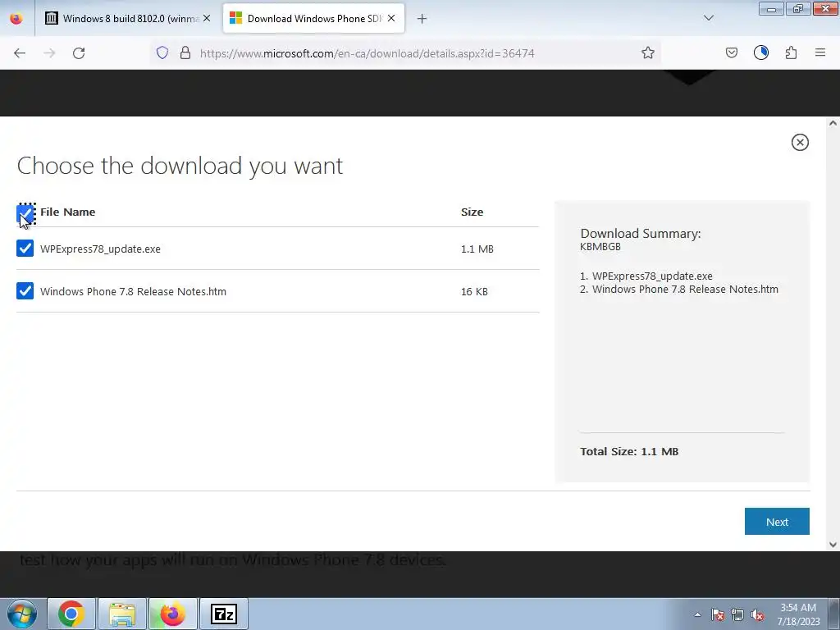Click the File Name column header
The height and width of the screenshot is (630, 840).
point(67,212)
